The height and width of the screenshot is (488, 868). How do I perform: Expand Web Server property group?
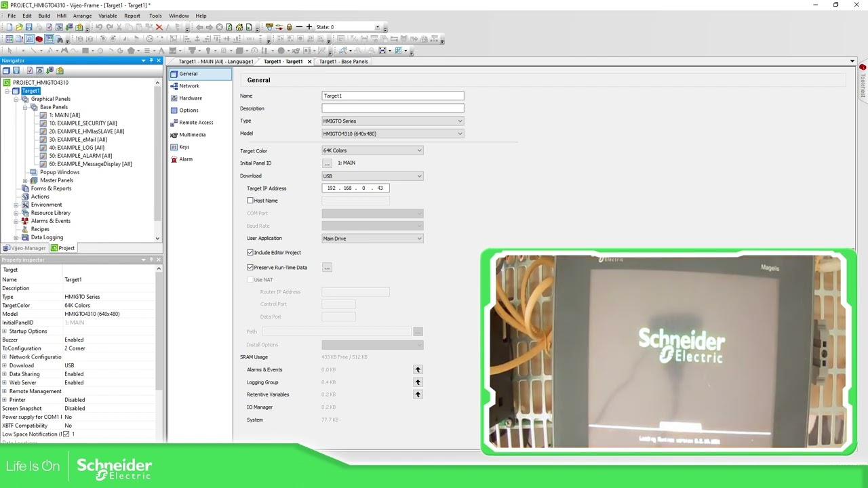[4, 383]
